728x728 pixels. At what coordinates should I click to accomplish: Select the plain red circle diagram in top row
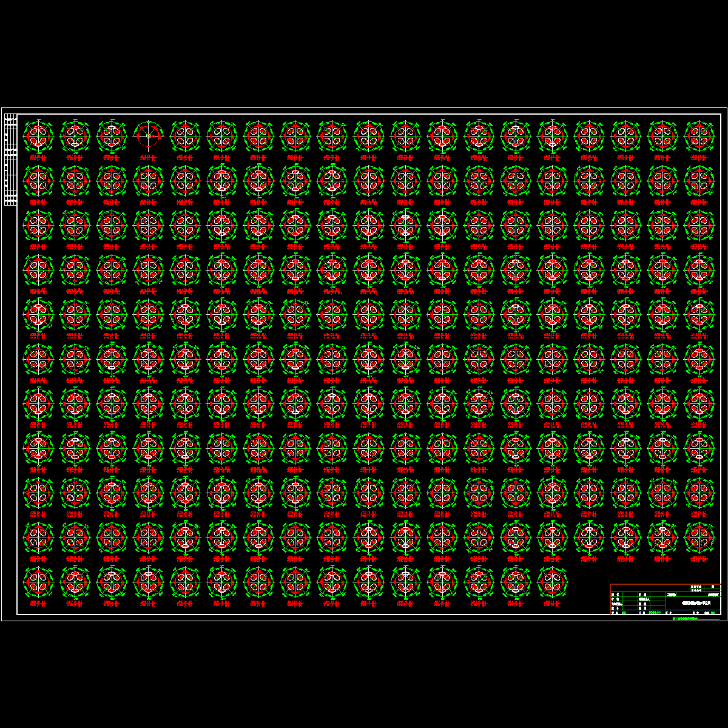point(149,135)
